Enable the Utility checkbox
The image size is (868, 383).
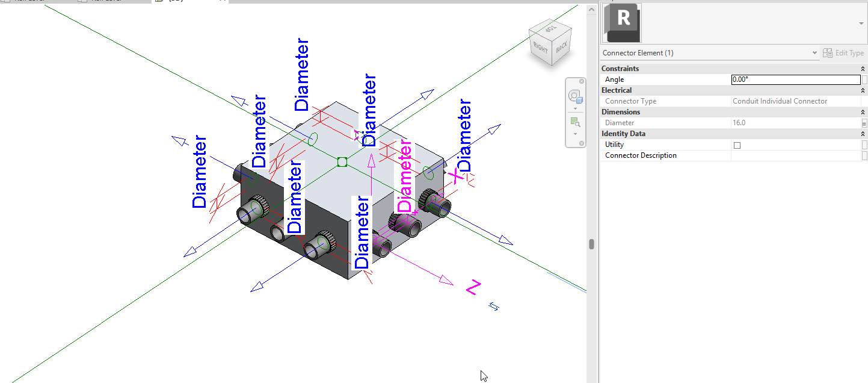737,145
